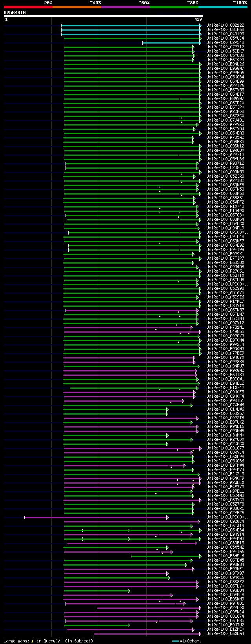Click the AV564810 query name
The height and width of the screenshot is (644, 251).
pyautogui.click(x=15, y=13)
